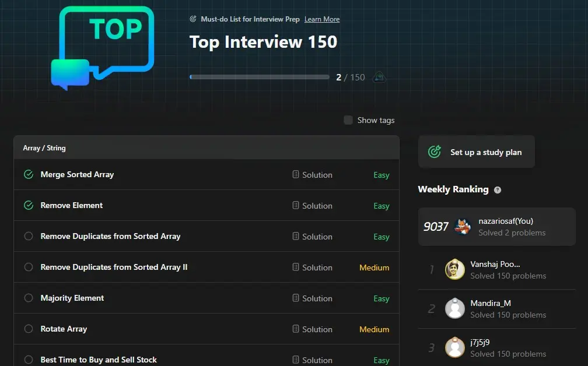Image resolution: width=588 pixels, height=366 pixels.
Task: Toggle status circle for Remove Duplicates from Sorted Array II
Action: (x=29, y=267)
